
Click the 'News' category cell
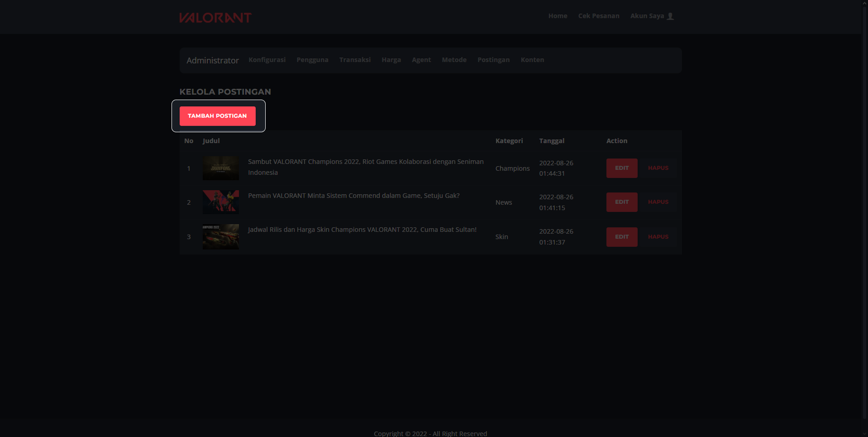tap(504, 202)
